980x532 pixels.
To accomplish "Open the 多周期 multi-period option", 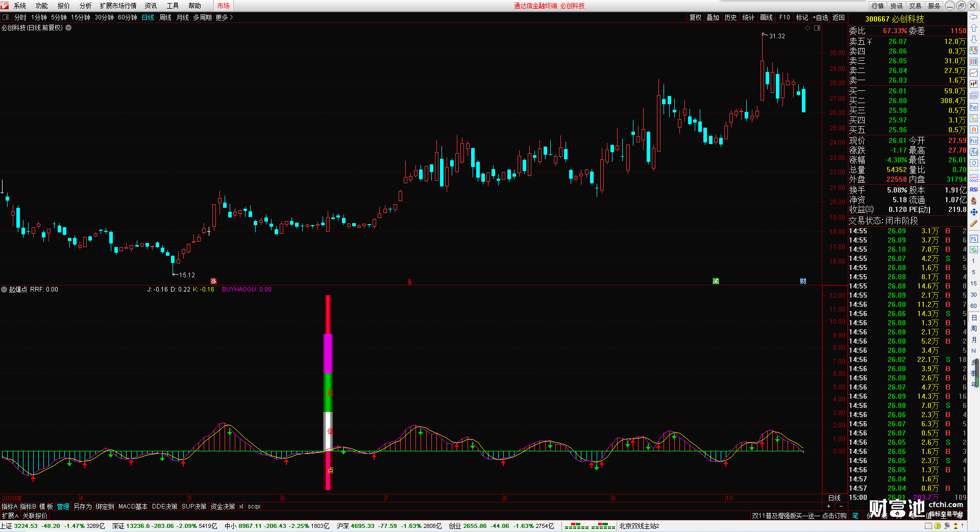I will point(202,17).
